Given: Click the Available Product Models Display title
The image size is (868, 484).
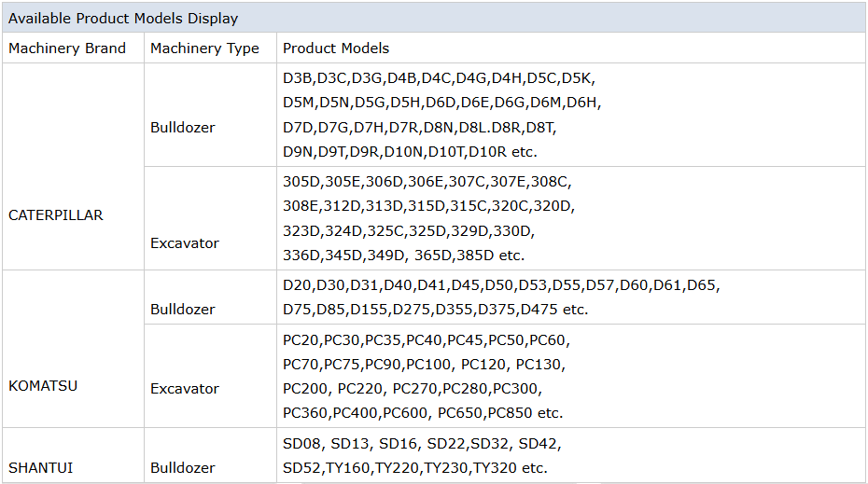Looking at the screenshot, I should coord(123,19).
